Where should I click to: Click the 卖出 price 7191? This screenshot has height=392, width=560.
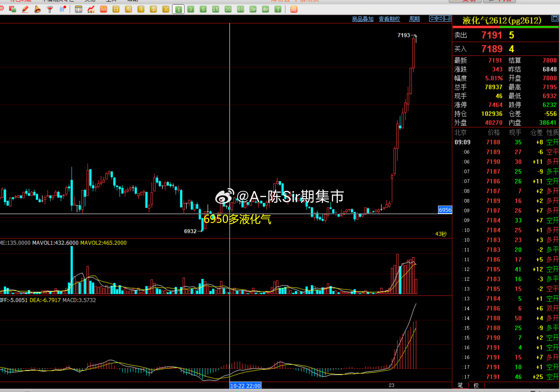pyautogui.click(x=491, y=35)
